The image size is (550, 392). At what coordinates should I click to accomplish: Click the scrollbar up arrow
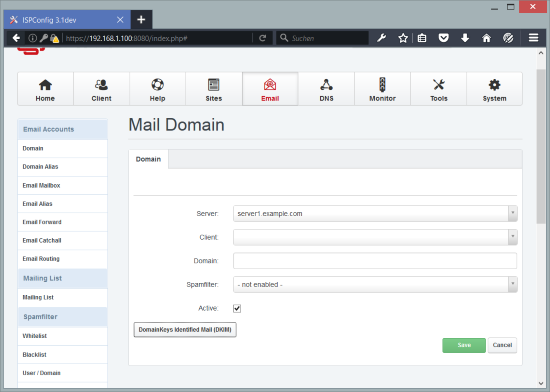[541, 53]
